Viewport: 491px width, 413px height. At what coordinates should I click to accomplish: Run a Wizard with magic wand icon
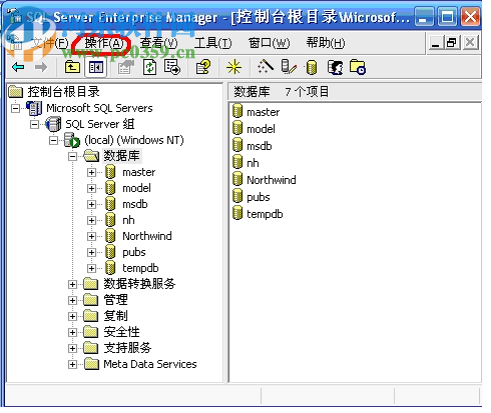point(265,67)
